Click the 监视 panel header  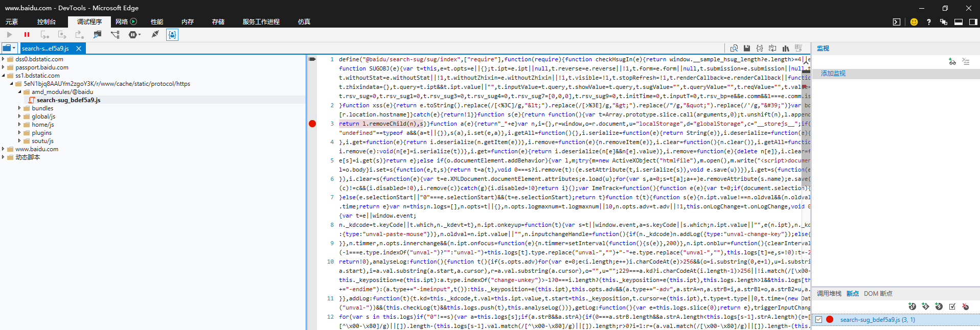[x=823, y=49]
